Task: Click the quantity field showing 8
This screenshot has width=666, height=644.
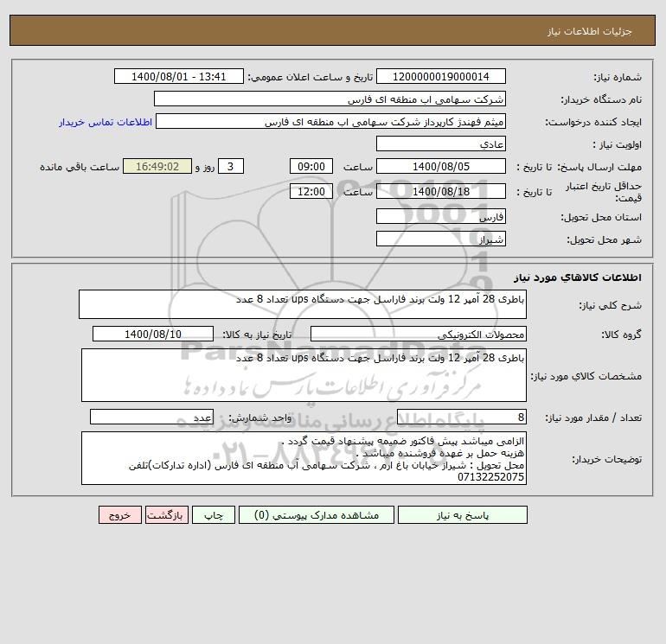Action: pos(462,417)
